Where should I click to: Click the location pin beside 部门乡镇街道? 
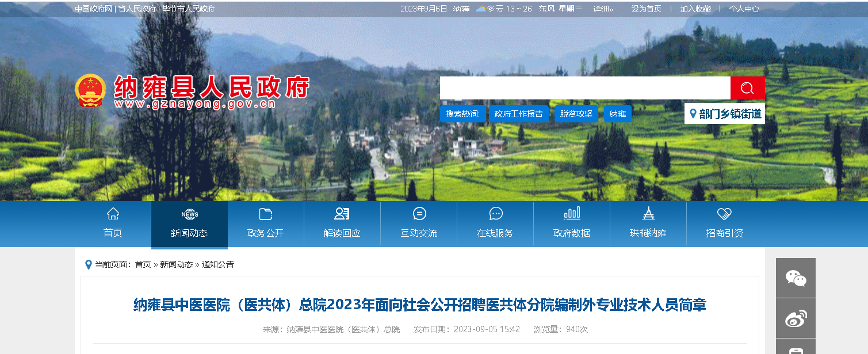[693, 114]
